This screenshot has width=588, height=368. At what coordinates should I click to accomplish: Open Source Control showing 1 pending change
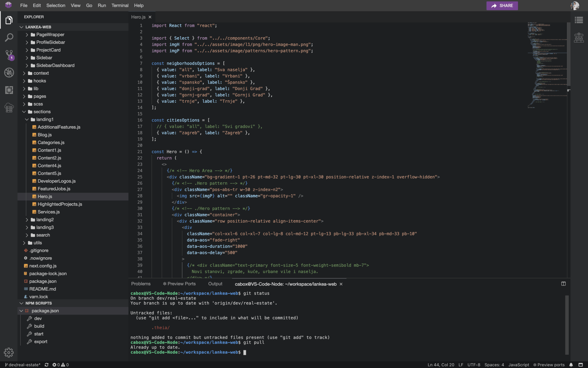click(x=9, y=55)
